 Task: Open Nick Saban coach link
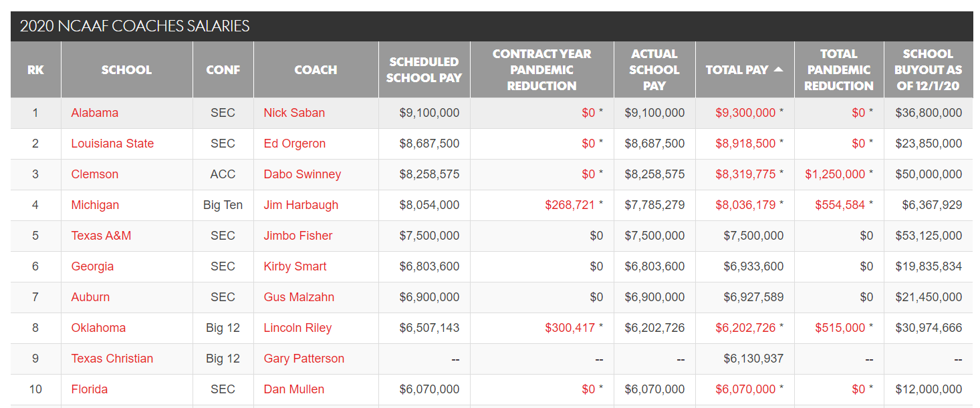point(294,113)
